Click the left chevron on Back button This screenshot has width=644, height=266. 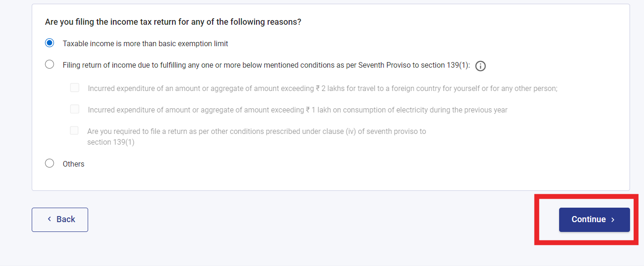pos(49,219)
